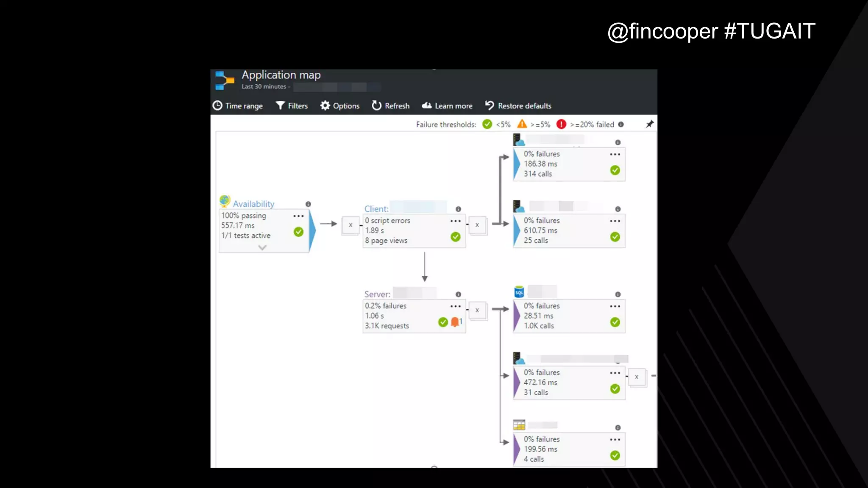The image size is (868, 488).
Task: Click Client node green status check
Action: (456, 237)
